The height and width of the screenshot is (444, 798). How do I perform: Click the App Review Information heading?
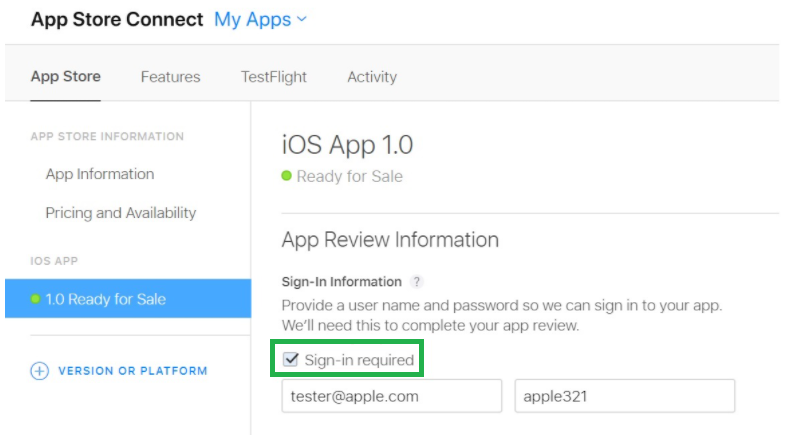click(x=390, y=240)
